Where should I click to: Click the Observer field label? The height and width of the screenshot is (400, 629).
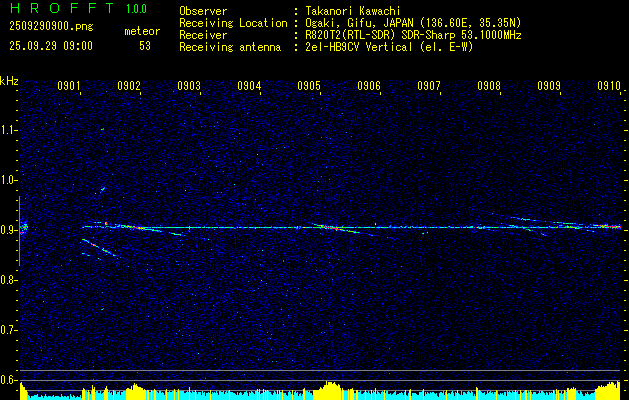(x=203, y=11)
